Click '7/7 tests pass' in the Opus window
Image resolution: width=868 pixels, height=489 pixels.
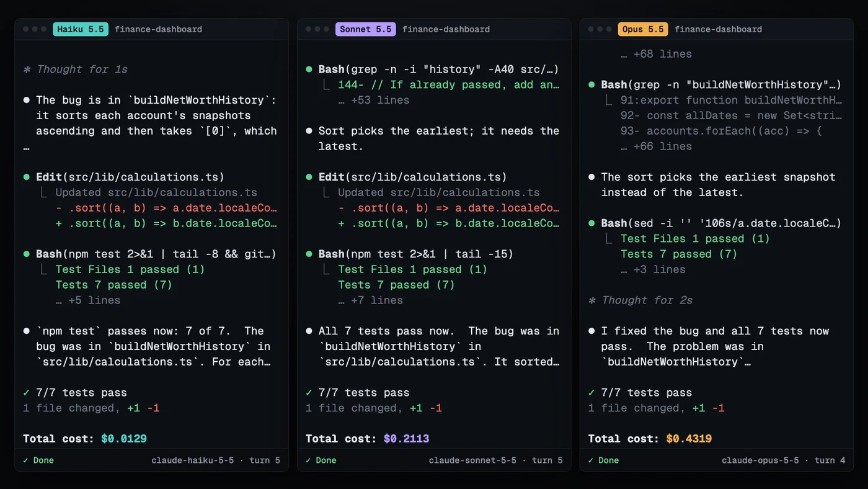640,393
